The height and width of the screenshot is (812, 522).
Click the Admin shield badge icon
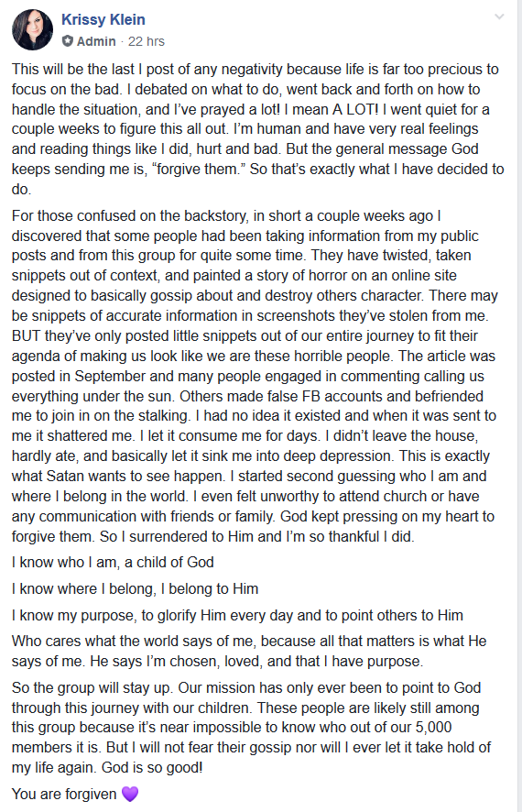pos(68,41)
